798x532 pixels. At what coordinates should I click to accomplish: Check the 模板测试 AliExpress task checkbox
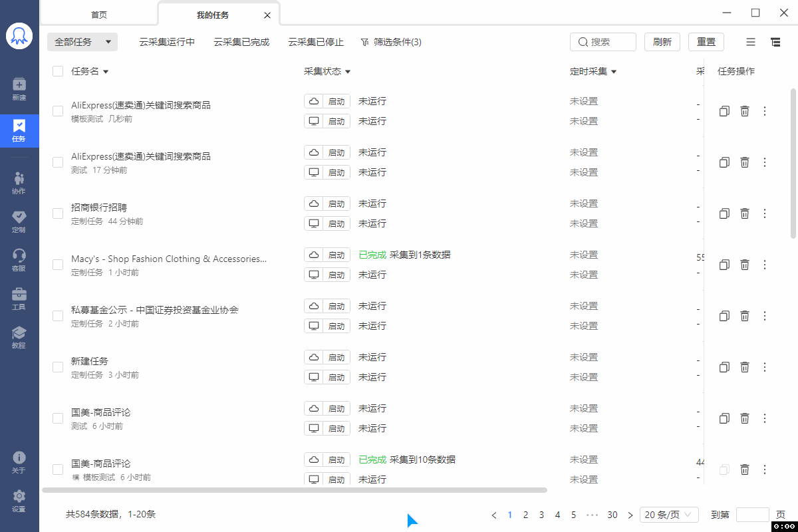click(58, 111)
